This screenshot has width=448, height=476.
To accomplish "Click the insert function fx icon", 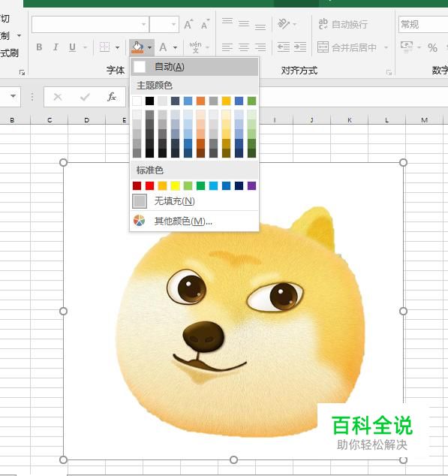I will point(111,97).
